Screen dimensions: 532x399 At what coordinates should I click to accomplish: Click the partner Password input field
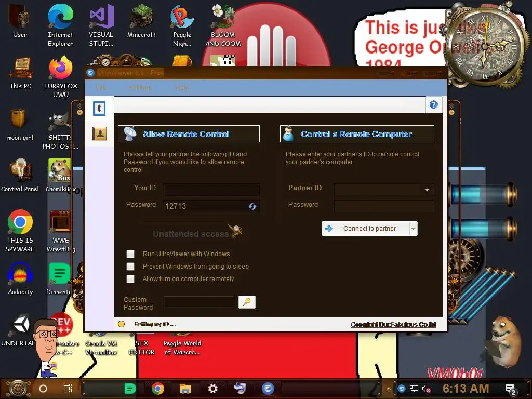[384, 206]
